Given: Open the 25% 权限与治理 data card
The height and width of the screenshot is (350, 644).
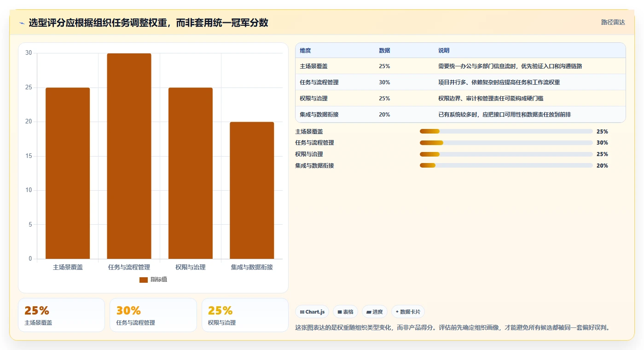Looking at the screenshot, I should coord(245,315).
